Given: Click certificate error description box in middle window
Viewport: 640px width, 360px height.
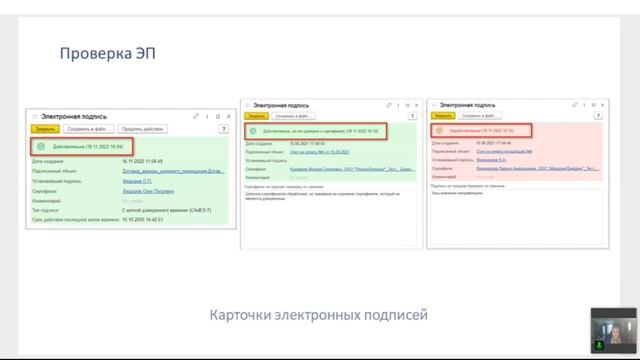Looking at the screenshot, I should coord(331,218).
